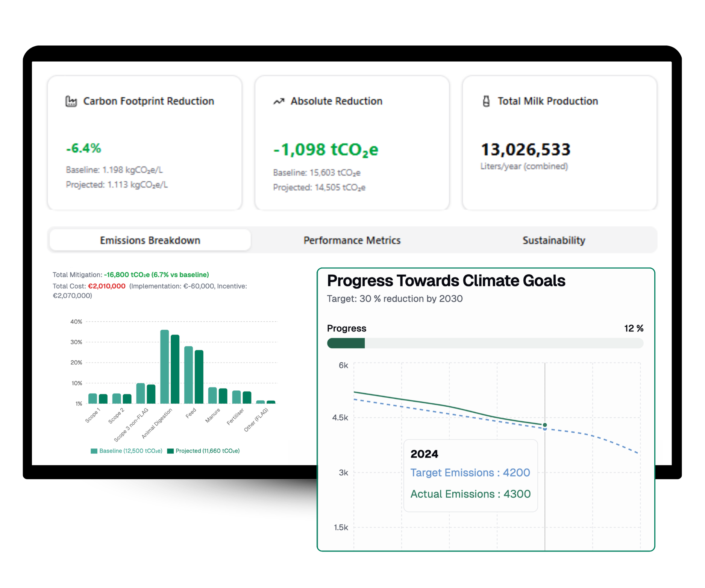Toggle the Projected legend swatch
705x588 pixels.
(170, 451)
